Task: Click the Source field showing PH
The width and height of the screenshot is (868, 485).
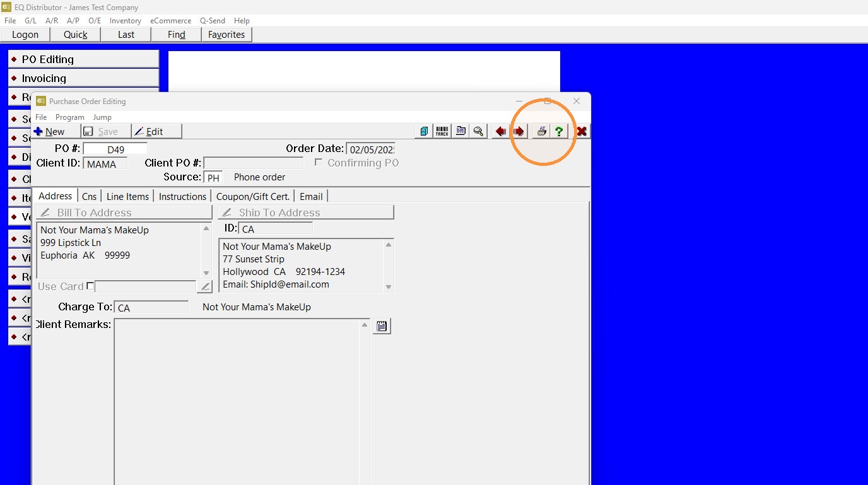Action: coord(213,178)
